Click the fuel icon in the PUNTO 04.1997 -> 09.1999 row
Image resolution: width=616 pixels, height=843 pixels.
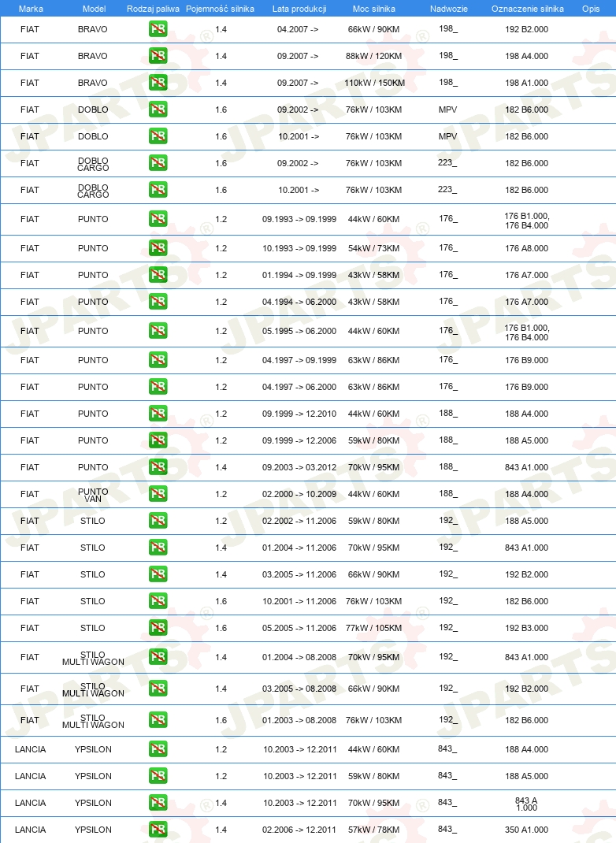[x=158, y=360]
